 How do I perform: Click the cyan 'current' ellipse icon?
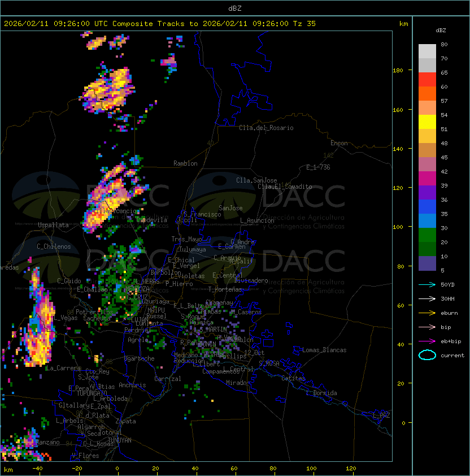tap(427, 355)
